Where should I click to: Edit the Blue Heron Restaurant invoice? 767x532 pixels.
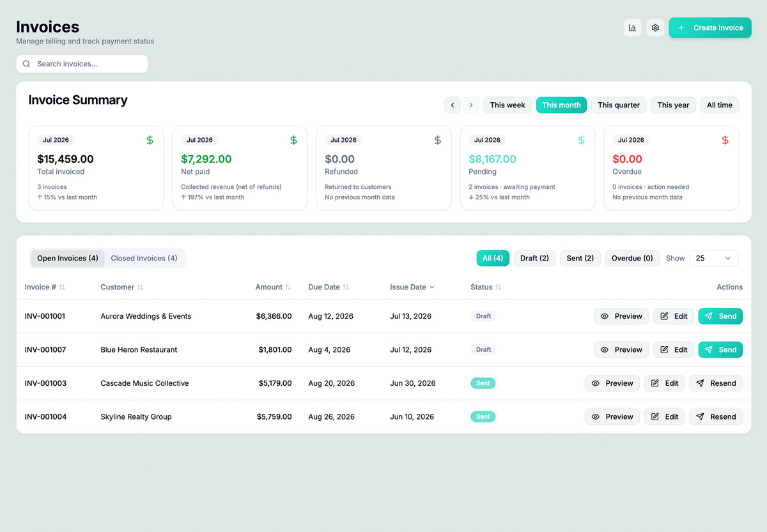674,349
